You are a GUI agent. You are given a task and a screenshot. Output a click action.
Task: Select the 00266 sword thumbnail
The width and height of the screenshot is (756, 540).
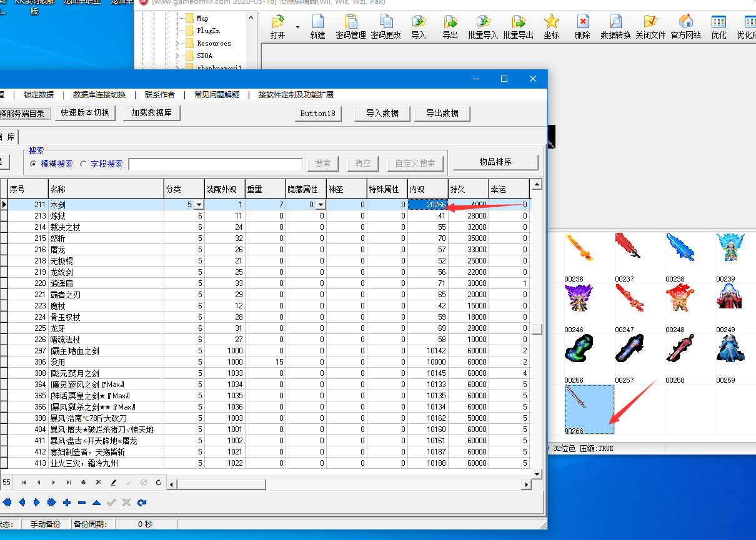point(589,409)
